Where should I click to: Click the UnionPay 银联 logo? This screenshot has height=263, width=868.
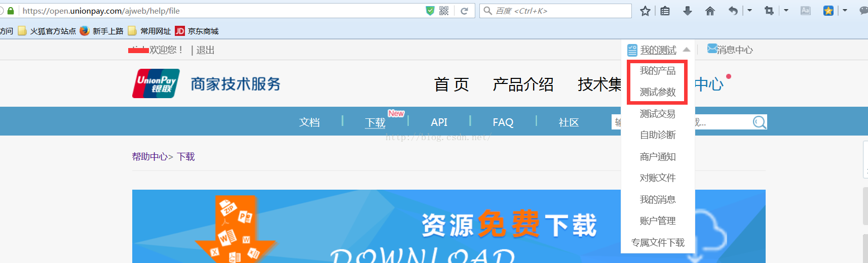click(157, 83)
